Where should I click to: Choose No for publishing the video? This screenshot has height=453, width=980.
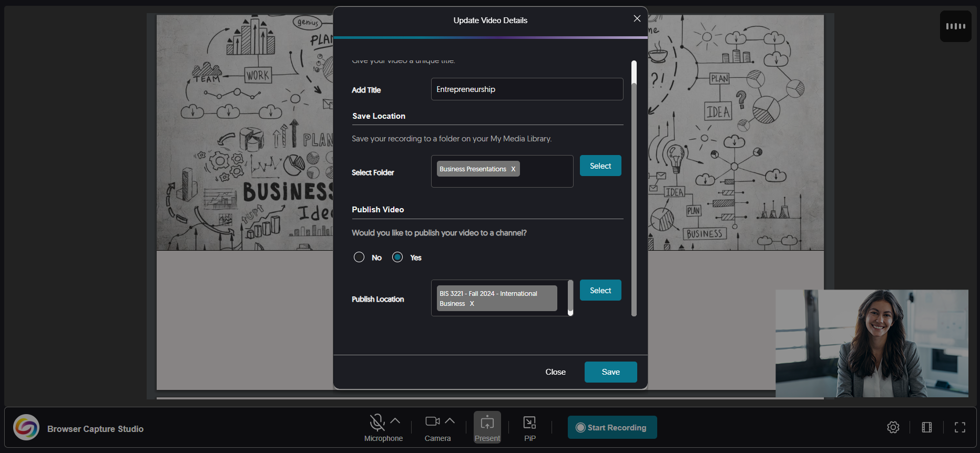(359, 257)
